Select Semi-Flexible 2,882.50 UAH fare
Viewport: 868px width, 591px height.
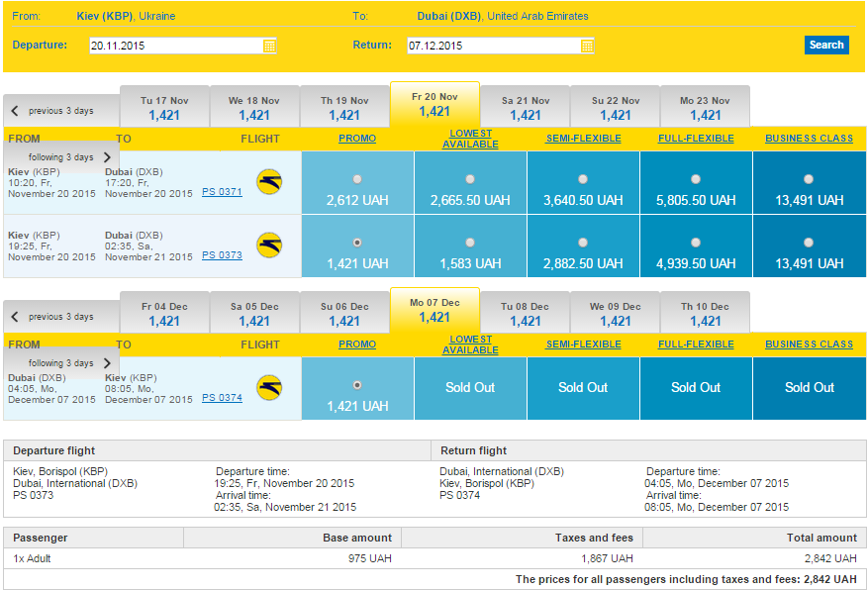coord(583,243)
